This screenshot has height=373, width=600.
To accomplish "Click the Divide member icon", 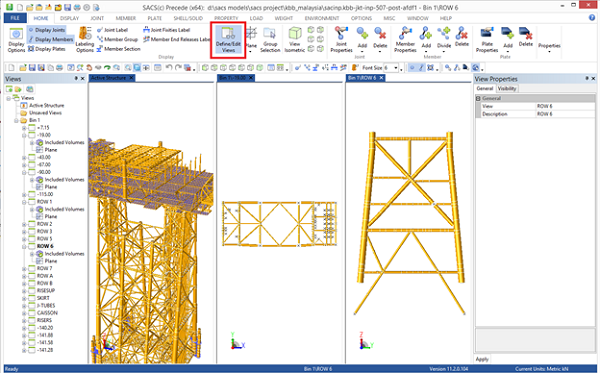I will click(444, 39).
